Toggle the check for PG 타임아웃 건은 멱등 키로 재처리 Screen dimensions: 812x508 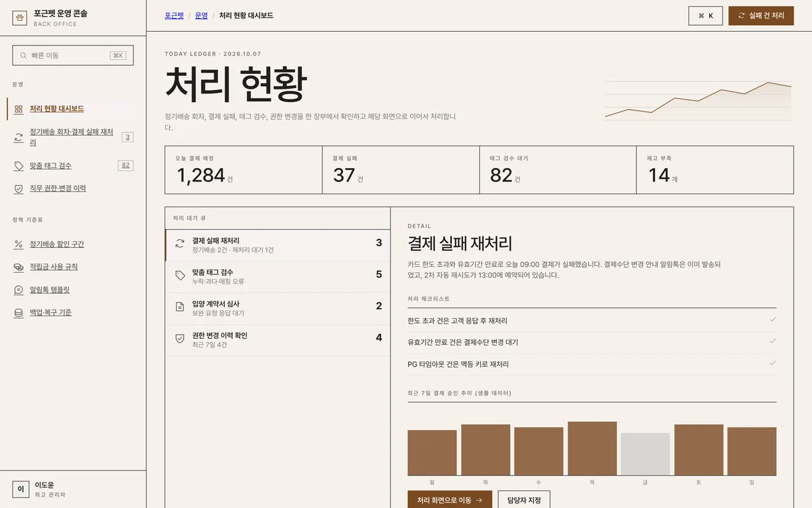tap(773, 363)
